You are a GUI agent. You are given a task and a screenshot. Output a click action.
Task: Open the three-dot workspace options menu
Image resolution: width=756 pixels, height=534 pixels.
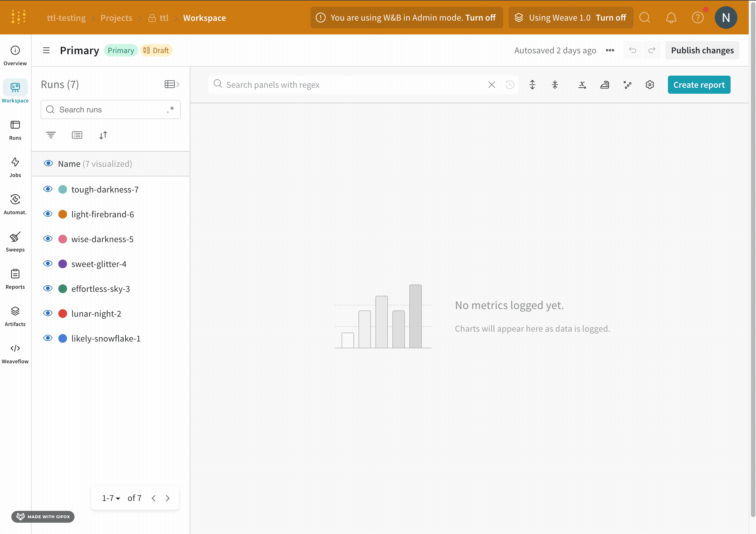click(x=610, y=50)
